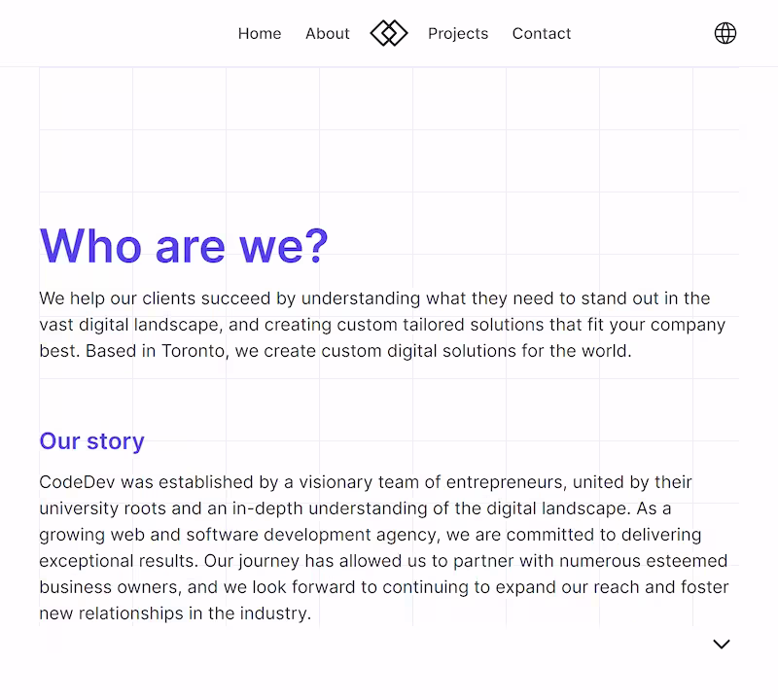Click the phrase "business owners"
The width and height of the screenshot is (778, 700).
click(x=108, y=587)
